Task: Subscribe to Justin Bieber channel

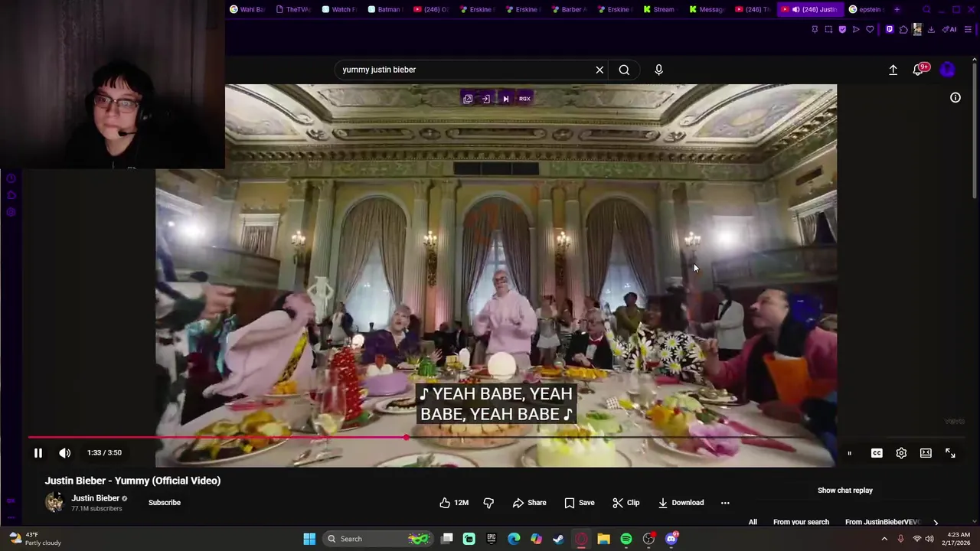Action: 165,503
